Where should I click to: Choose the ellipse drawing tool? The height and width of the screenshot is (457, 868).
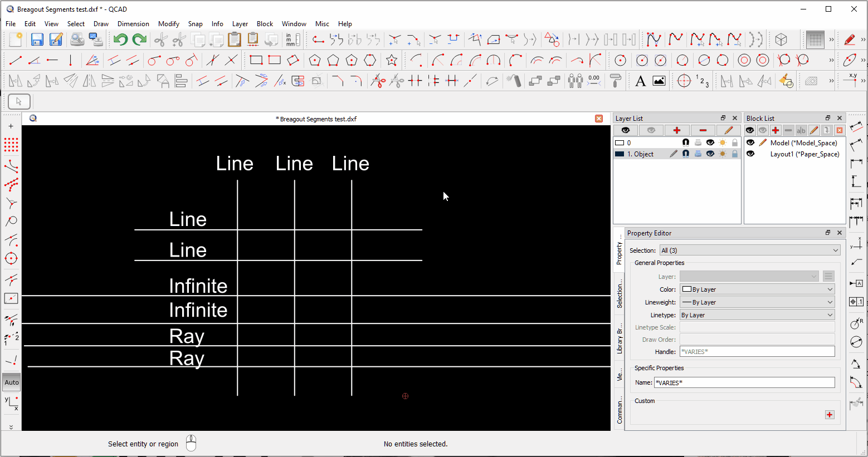click(850, 60)
